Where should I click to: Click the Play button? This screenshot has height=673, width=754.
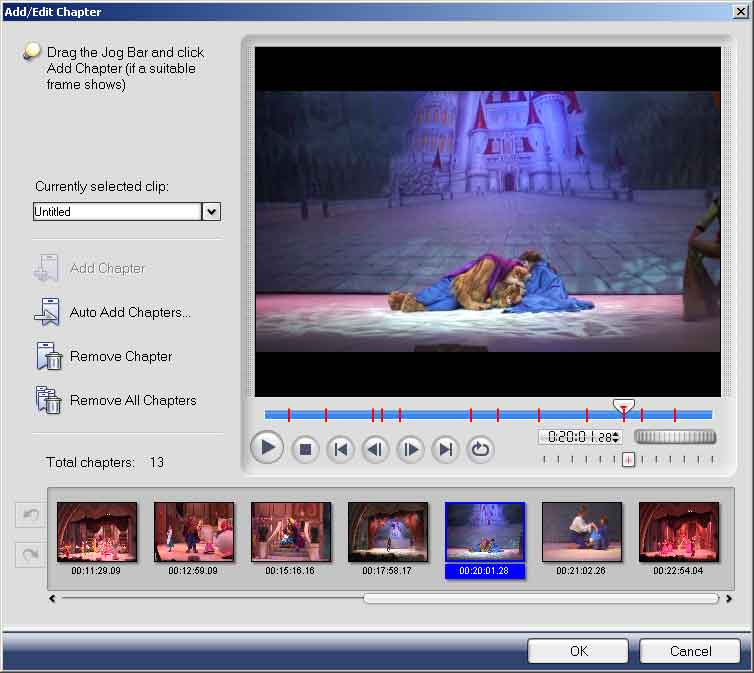click(267, 449)
